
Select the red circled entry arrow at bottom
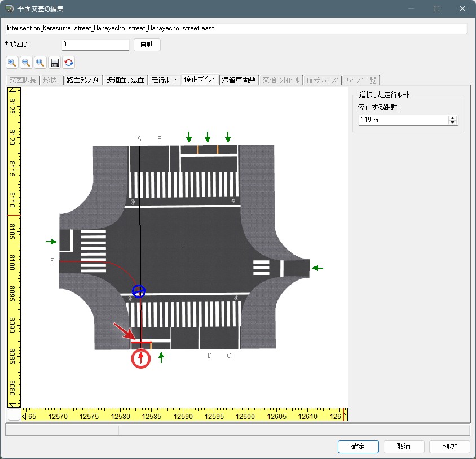[141, 359]
